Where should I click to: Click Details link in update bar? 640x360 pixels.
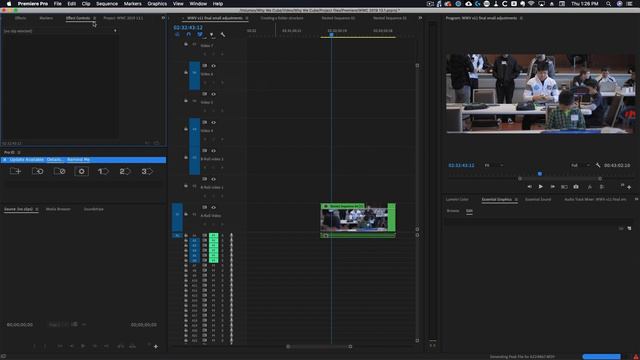tap(55, 160)
